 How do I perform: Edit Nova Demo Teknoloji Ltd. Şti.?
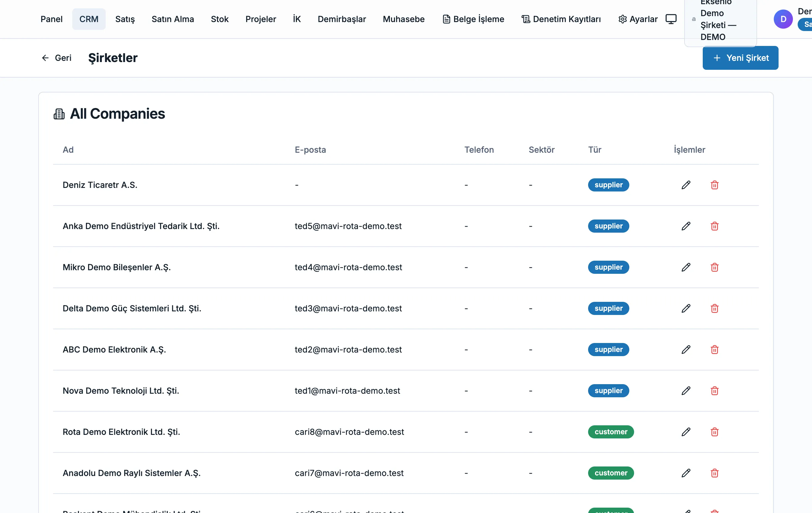point(686,391)
